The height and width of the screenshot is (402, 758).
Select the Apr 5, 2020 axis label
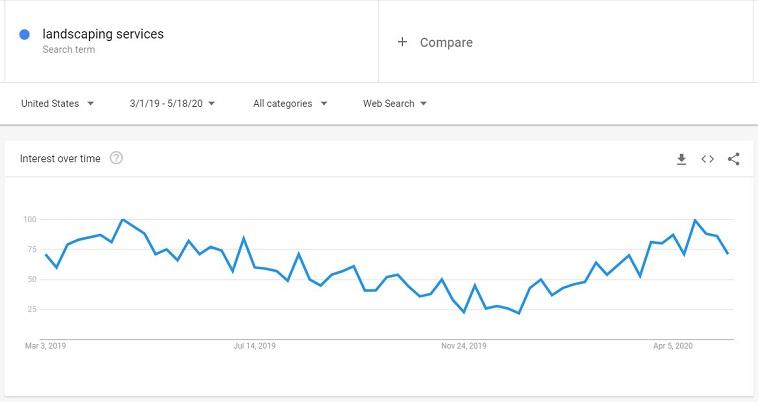(x=673, y=346)
